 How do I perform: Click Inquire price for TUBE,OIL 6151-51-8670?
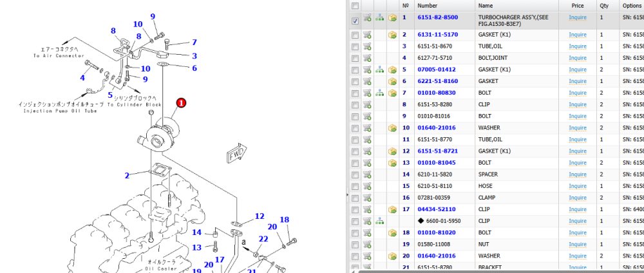[x=578, y=46]
